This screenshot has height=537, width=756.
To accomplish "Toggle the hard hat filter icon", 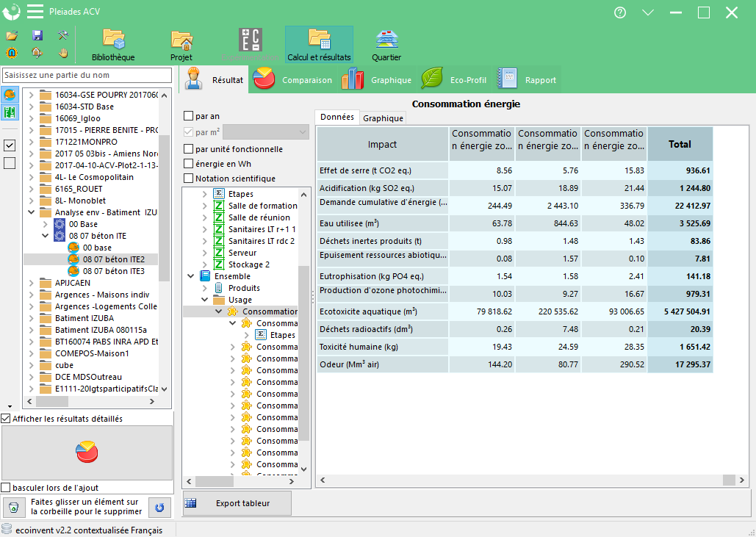I will click(10, 95).
